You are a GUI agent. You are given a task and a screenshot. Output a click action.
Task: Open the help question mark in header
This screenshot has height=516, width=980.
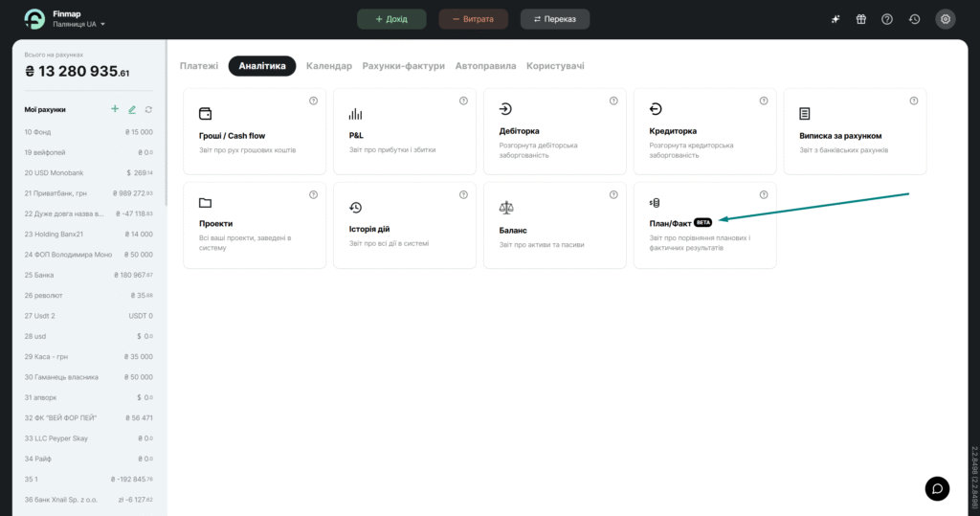click(887, 19)
